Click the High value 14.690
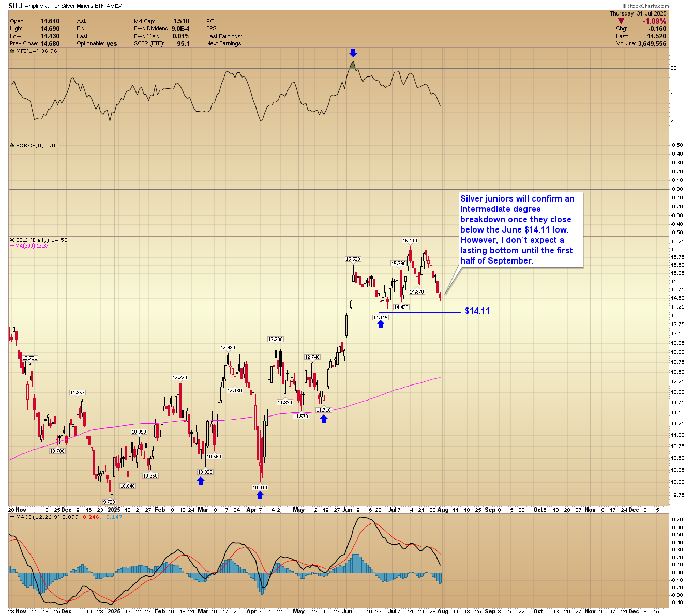Viewport: 693px width, 616px height. pos(50,29)
